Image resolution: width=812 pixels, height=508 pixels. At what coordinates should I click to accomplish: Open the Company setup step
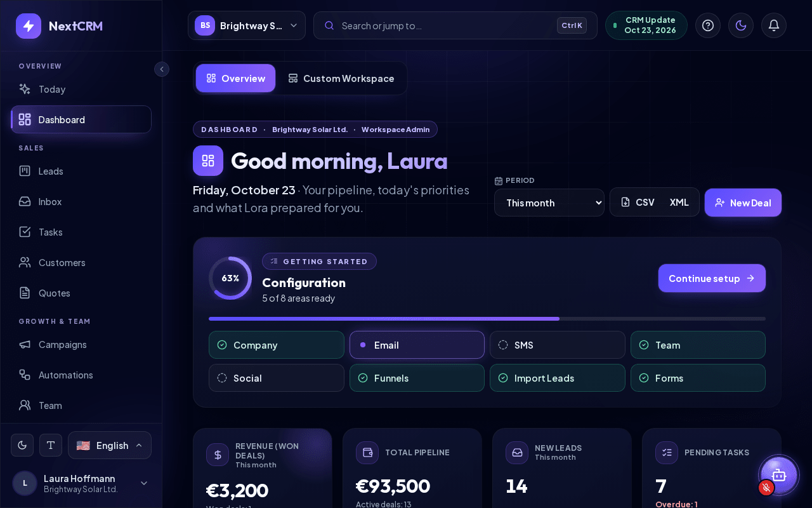pos(277,345)
